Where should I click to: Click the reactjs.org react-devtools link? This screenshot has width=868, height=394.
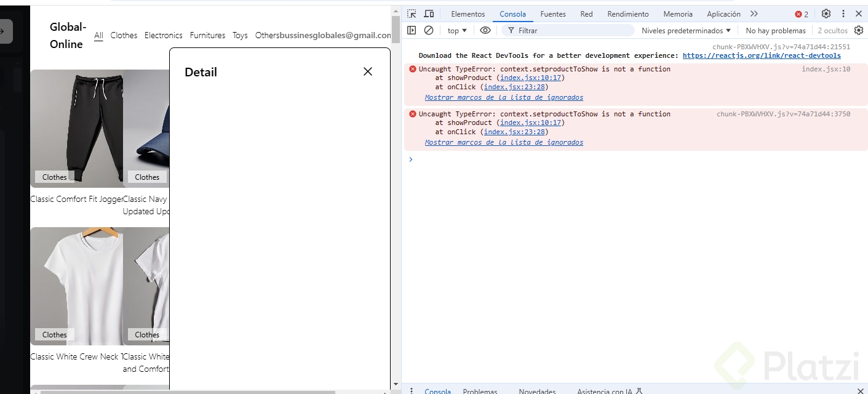[762, 55]
